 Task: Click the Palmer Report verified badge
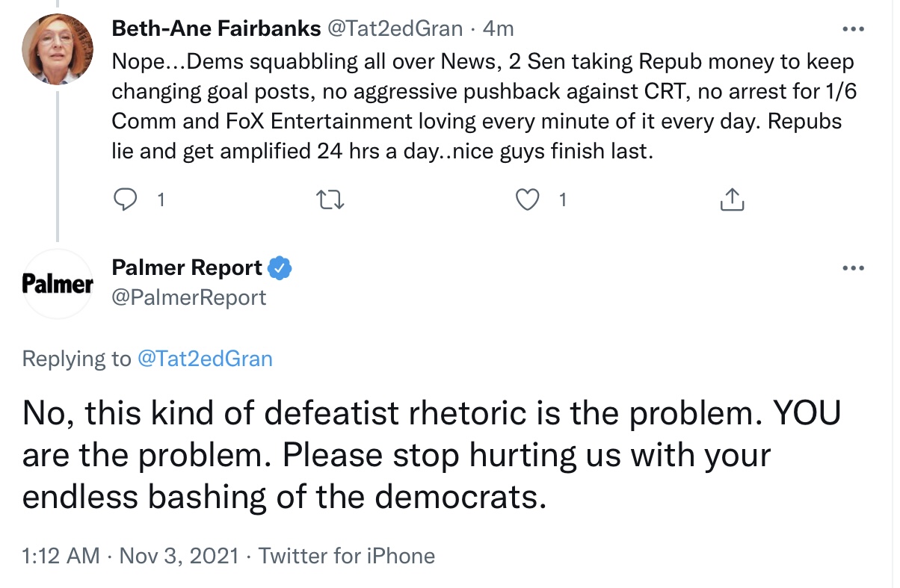(280, 267)
